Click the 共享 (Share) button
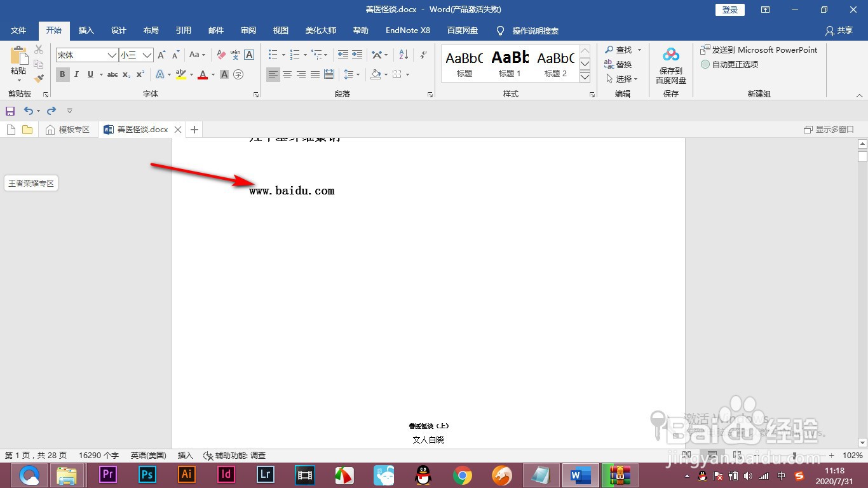 [839, 30]
